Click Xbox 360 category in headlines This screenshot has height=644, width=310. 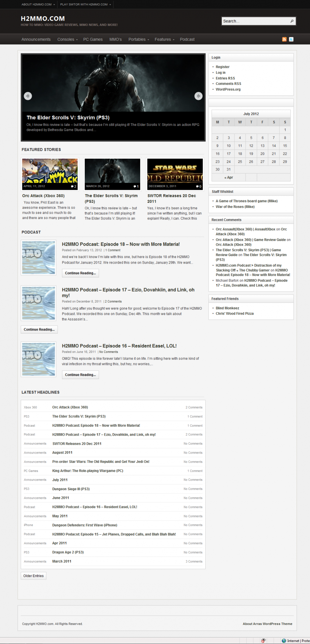tap(30, 407)
